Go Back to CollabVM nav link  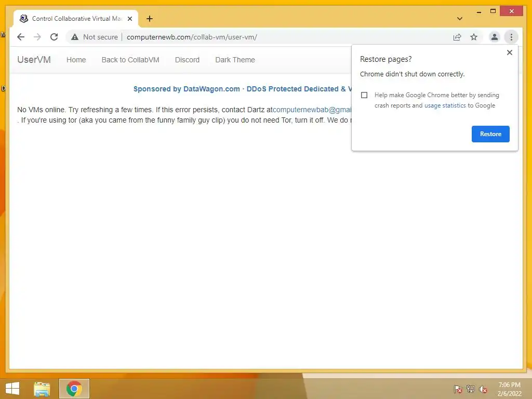click(x=130, y=60)
